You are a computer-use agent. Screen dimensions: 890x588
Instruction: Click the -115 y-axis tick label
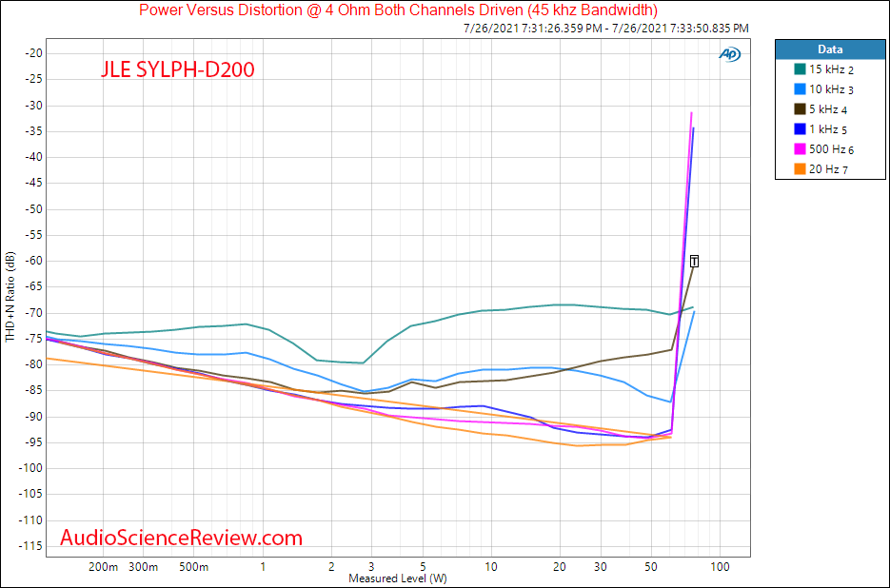(x=30, y=546)
